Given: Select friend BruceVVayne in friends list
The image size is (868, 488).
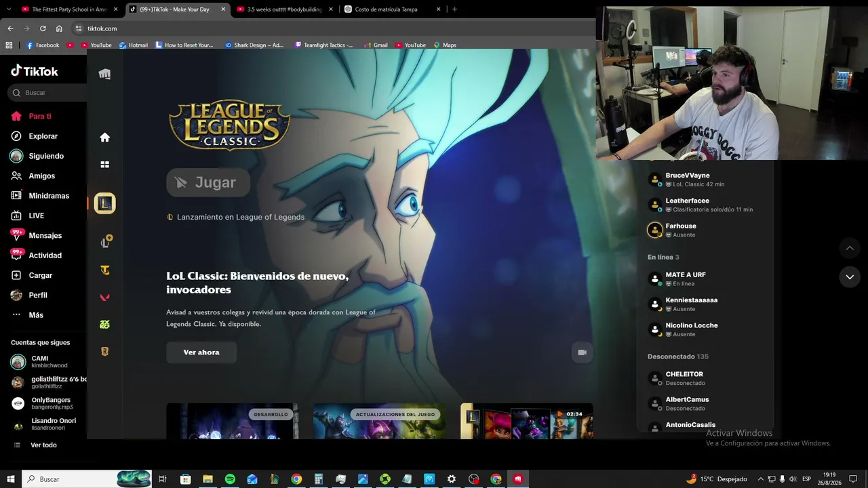Looking at the screenshot, I should pyautogui.click(x=705, y=180).
